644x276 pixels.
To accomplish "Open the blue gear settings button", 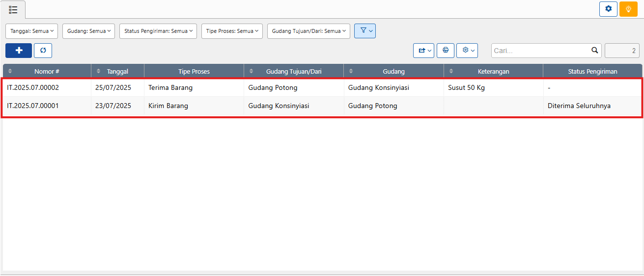I will [608, 9].
